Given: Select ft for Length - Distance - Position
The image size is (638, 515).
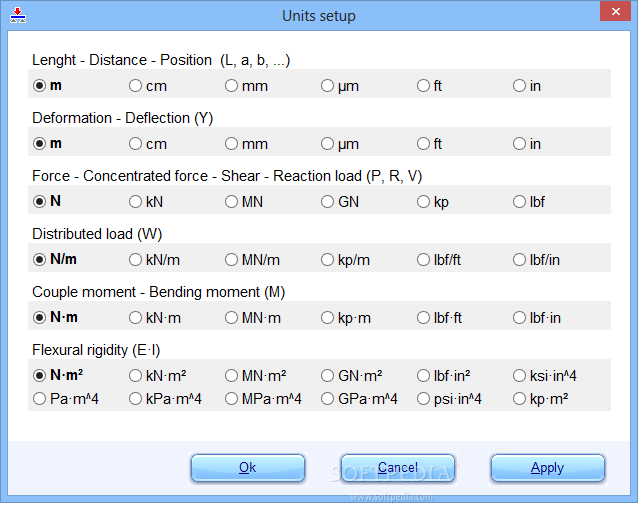Looking at the screenshot, I should pos(429,86).
